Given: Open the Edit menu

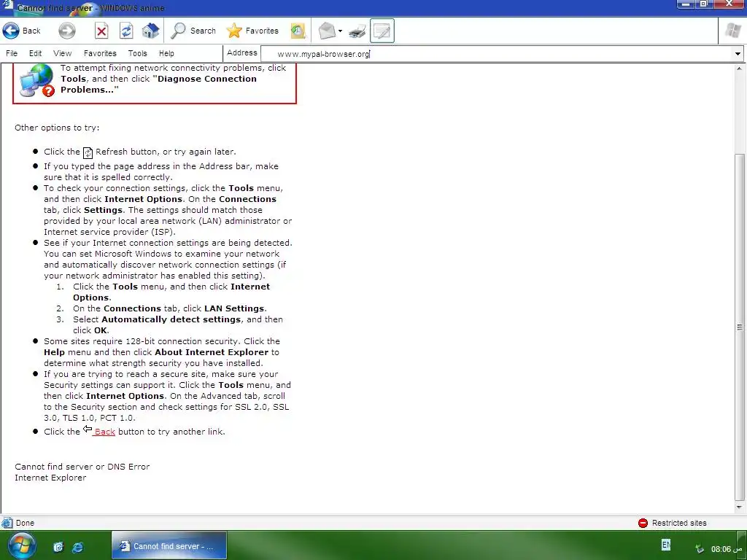Looking at the screenshot, I should click(35, 53).
